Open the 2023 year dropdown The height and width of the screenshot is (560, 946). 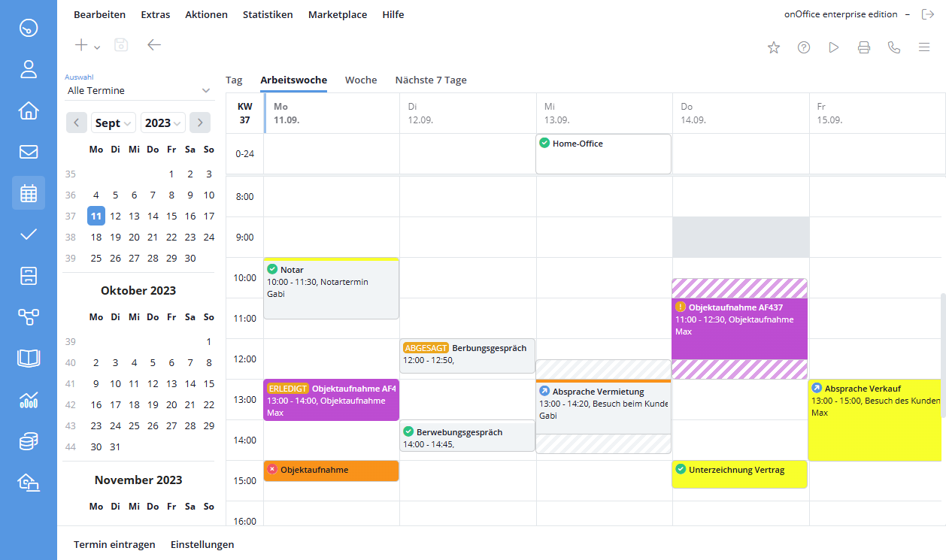pos(163,123)
